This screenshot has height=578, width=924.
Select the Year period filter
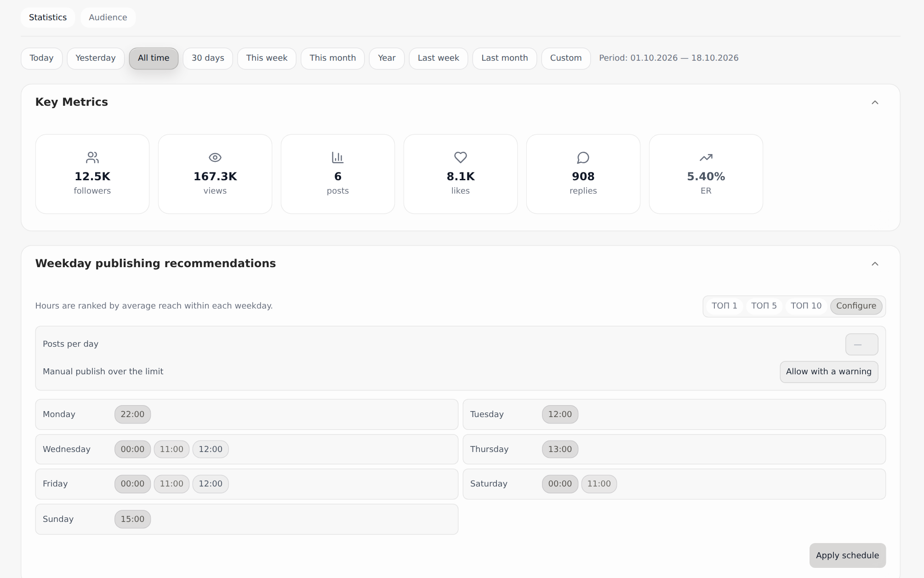pyautogui.click(x=387, y=58)
